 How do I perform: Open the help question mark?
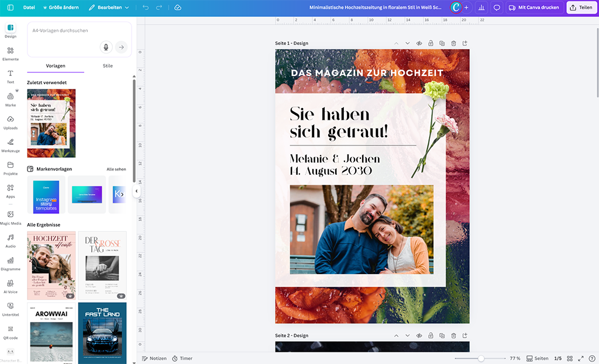pyautogui.click(x=592, y=358)
